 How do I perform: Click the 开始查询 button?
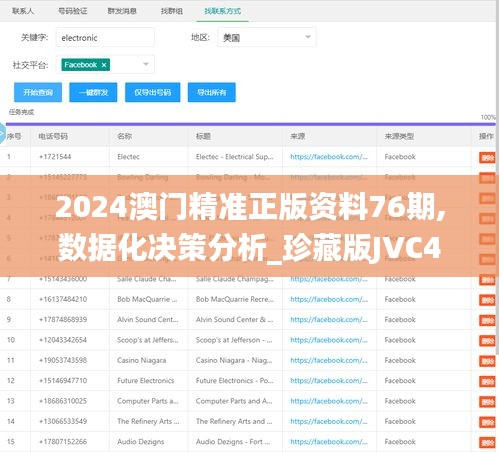tap(38, 92)
